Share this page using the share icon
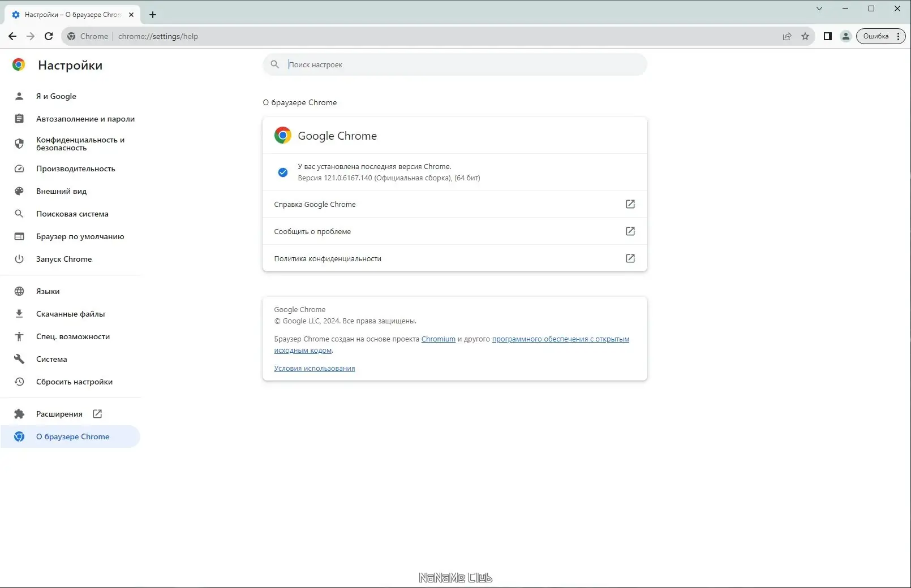Screen dimensions: 911x588 pos(787,36)
